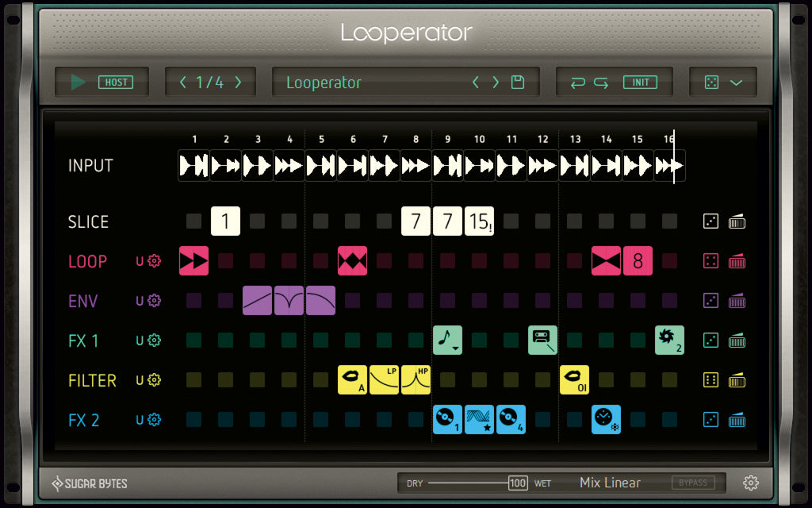The image size is (812, 508).
Task: Open the dropdown chevron in the top-right corner
Action: click(735, 82)
